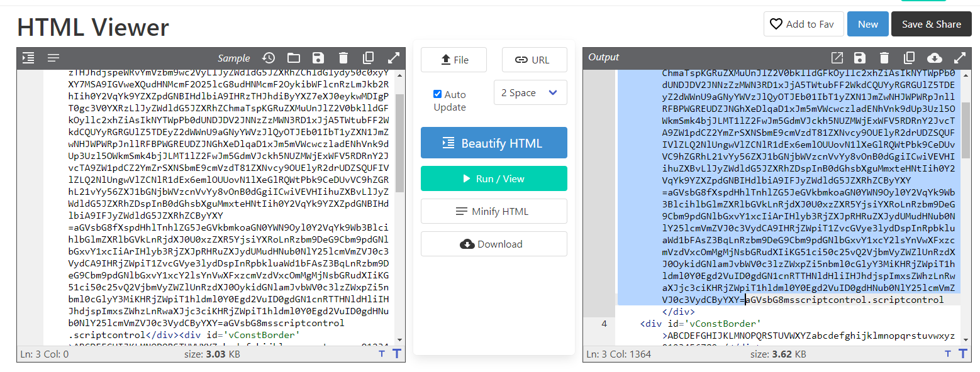Click the Minify HTML button
Viewport: 980px width, 372px height.
click(494, 211)
